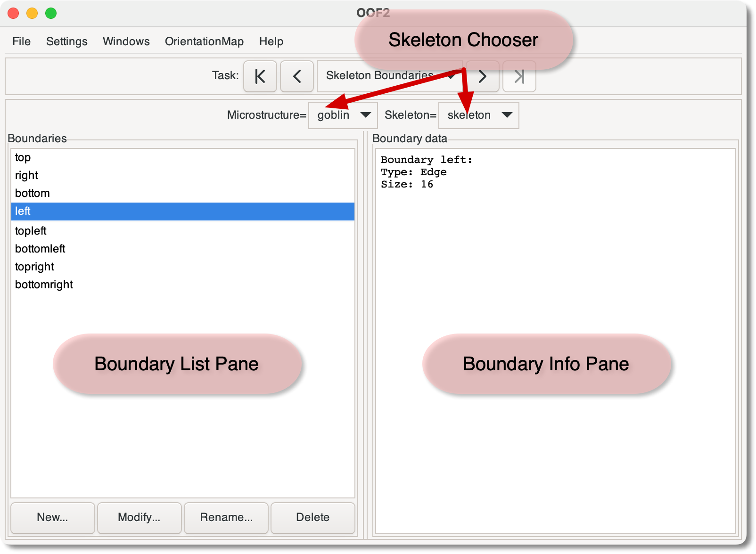Click Rename... to rename the boundary

click(x=226, y=517)
